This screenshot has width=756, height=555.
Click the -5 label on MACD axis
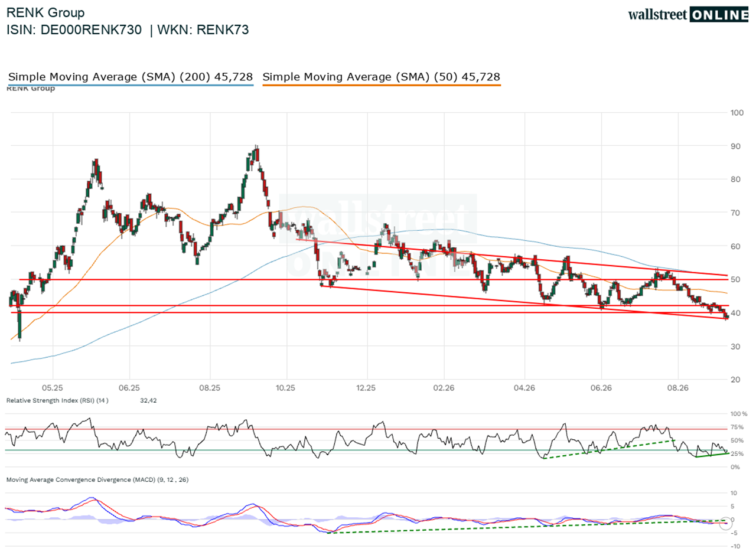[x=734, y=533]
